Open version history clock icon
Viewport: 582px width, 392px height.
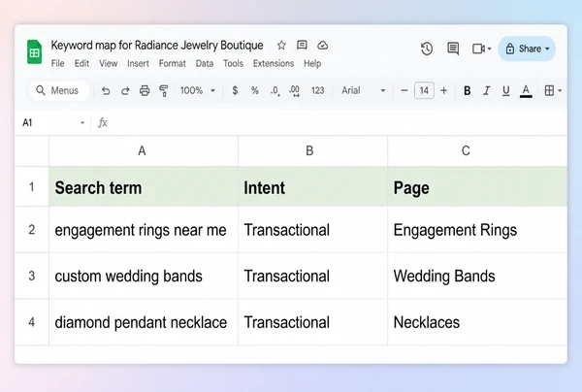[x=427, y=49]
